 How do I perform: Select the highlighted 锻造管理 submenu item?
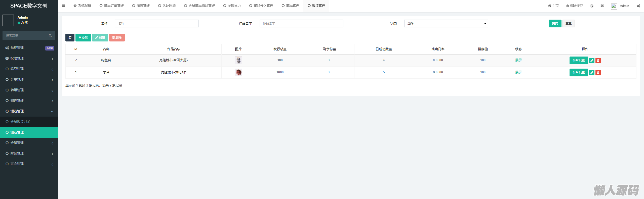(x=29, y=132)
